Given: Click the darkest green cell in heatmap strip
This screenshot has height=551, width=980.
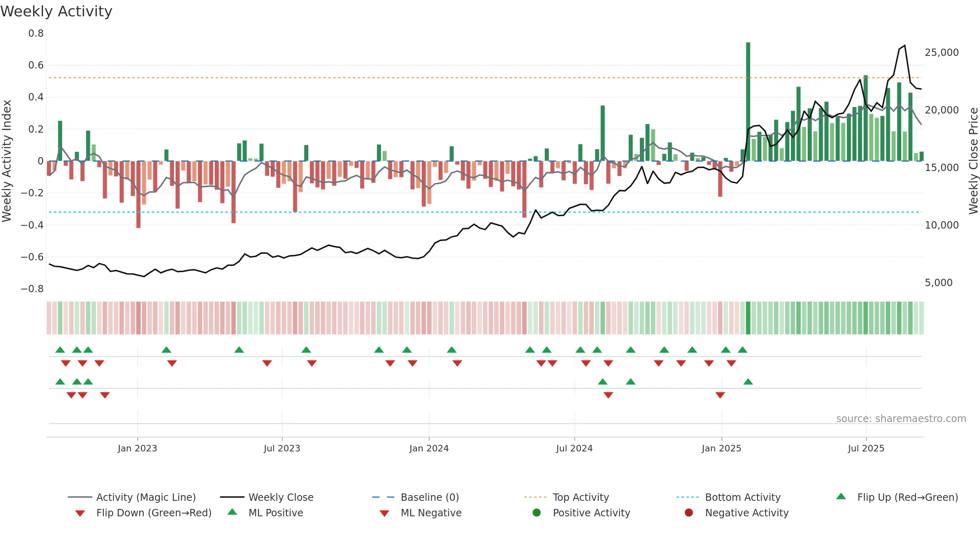Looking at the screenshot, I should click(x=748, y=318).
